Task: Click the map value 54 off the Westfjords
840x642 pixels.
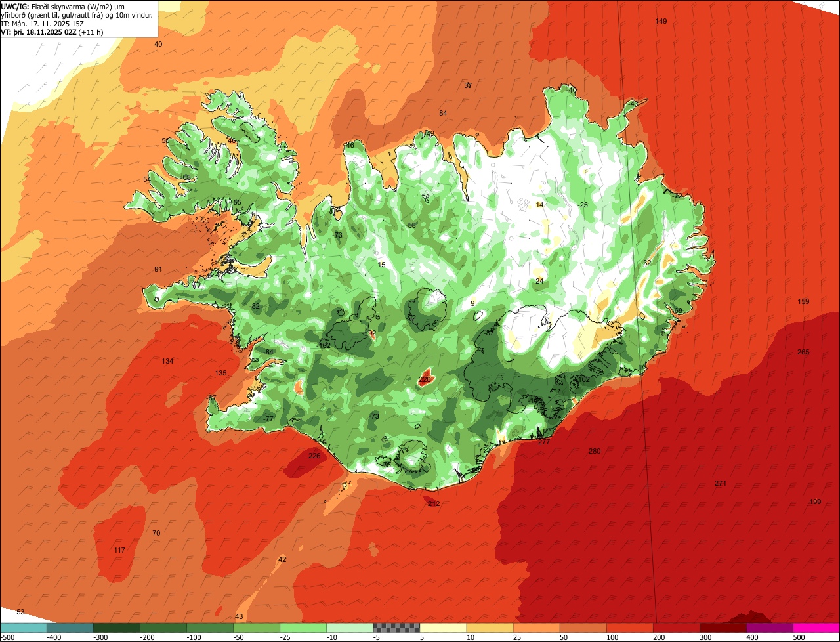Action: click(147, 179)
